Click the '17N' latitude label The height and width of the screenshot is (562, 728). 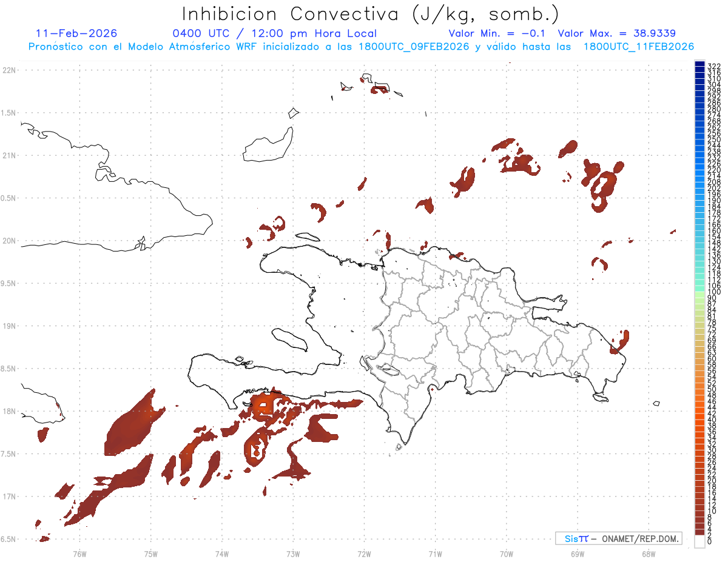coord(9,496)
